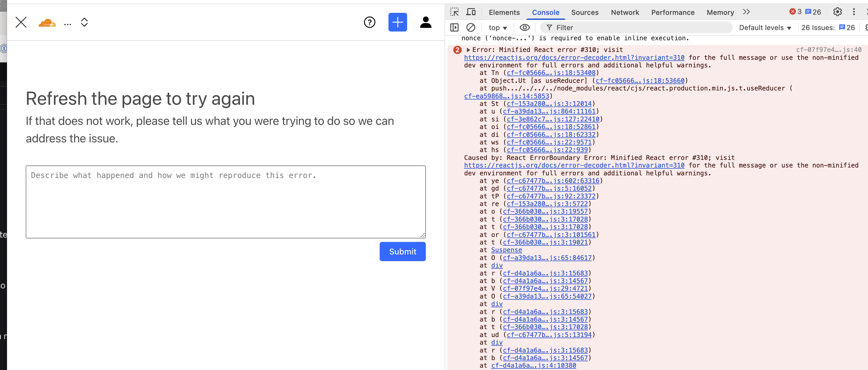868x370 pixels.
Task: Select the inspect element picker icon
Action: tap(454, 12)
